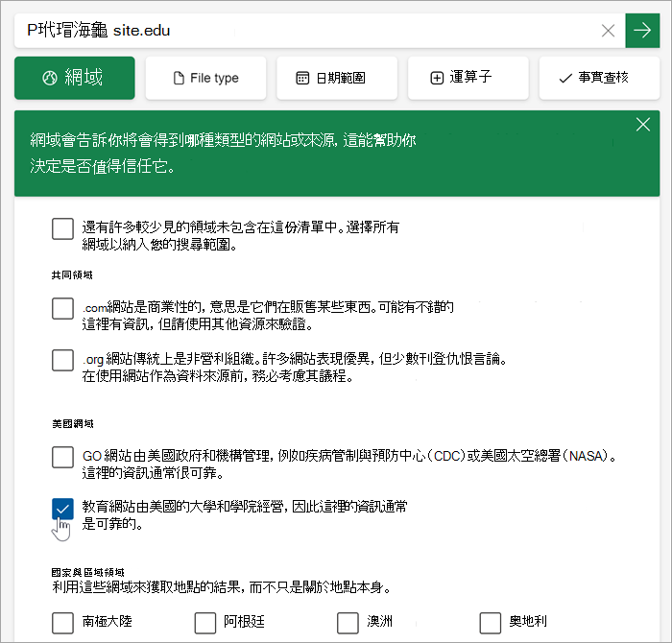Check the 澳洲 checkbox
Viewport: 672px width, 643px height.
click(x=348, y=623)
